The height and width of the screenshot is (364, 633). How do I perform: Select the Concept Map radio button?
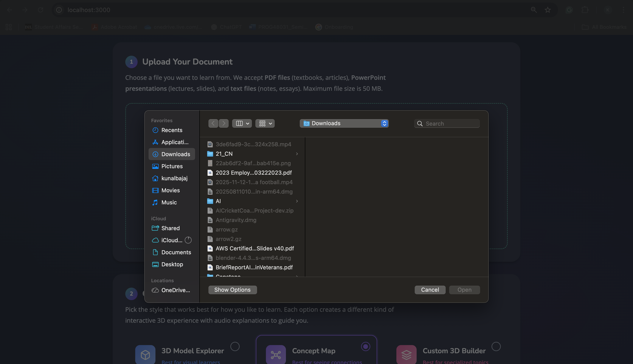point(366,347)
